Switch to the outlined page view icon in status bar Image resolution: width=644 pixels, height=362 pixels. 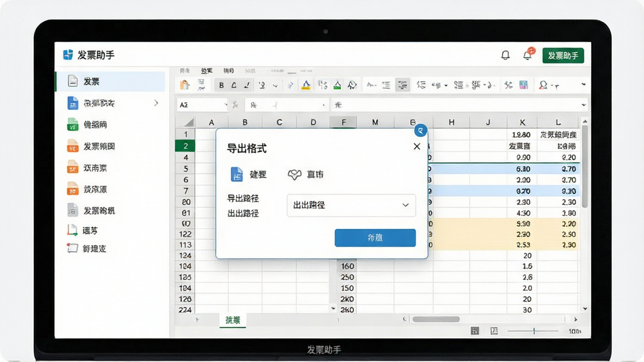coord(494,331)
